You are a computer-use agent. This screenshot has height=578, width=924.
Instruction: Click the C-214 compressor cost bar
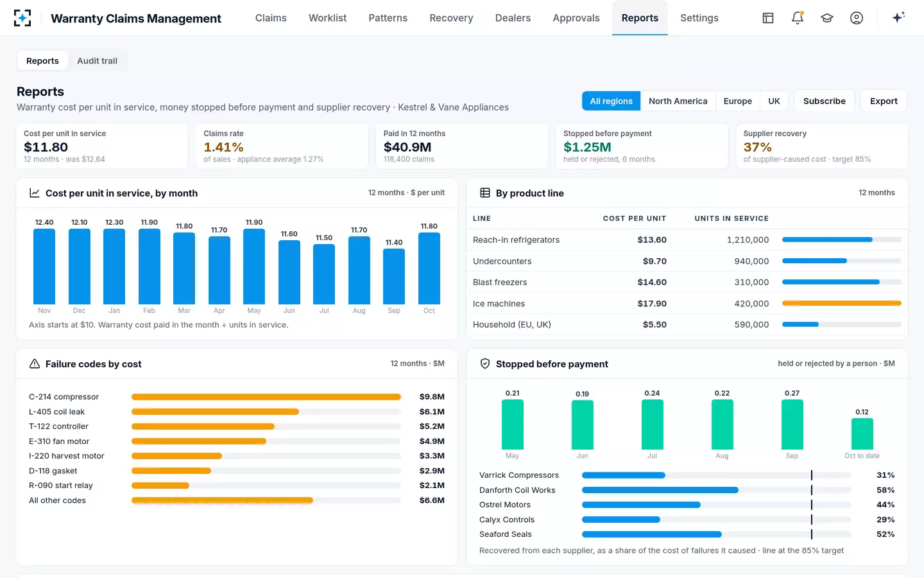[266, 397]
